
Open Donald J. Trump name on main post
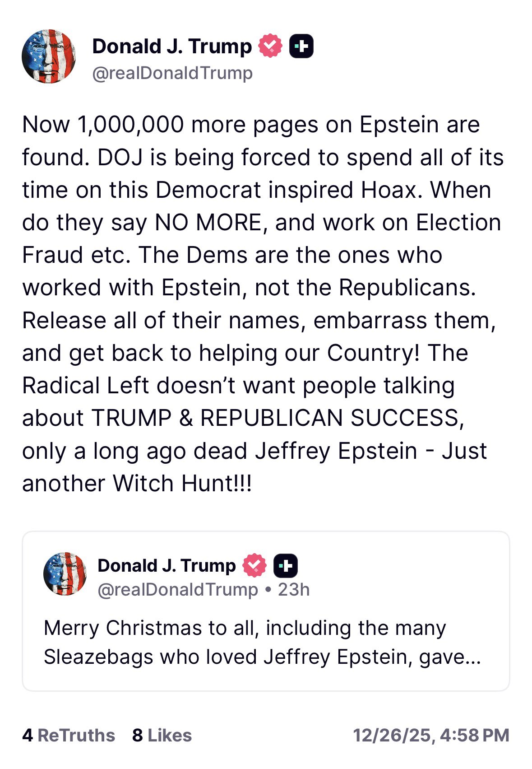point(172,46)
